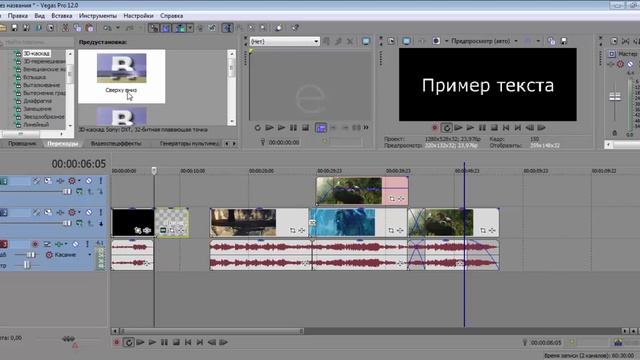Switch to Генераторы мультимедиа tab
Viewport: 640px width, 360px height.
coord(189,143)
